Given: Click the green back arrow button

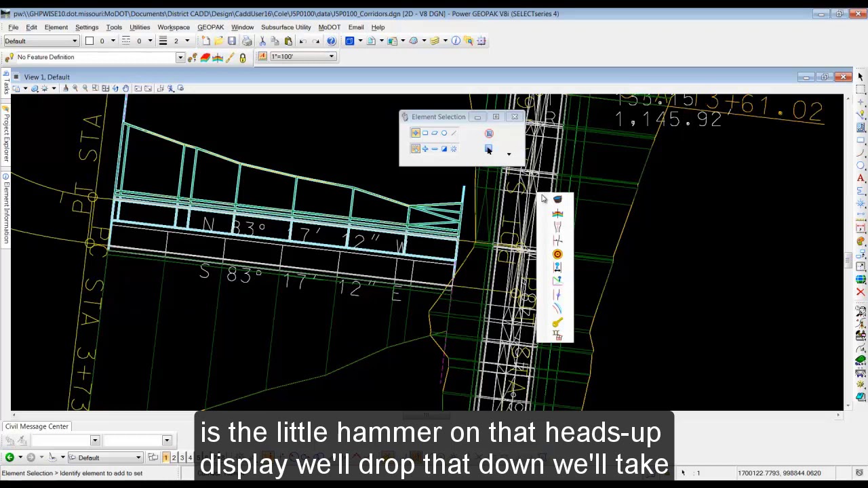Looking at the screenshot, I should (x=9, y=457).
